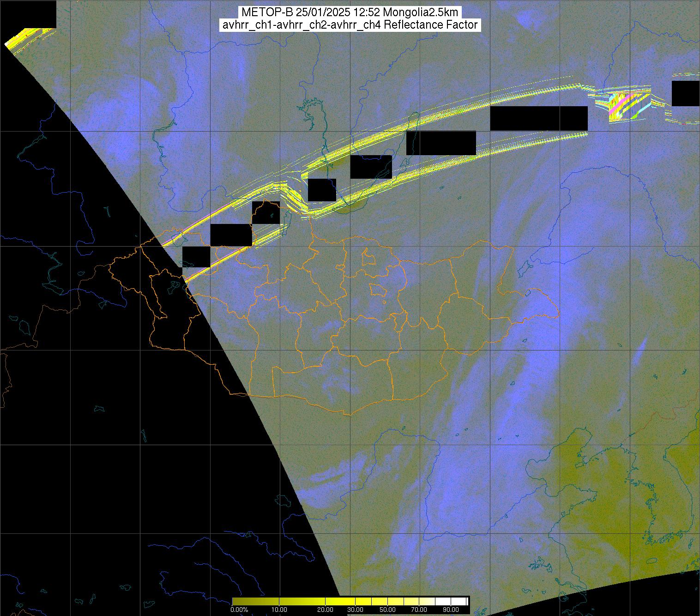Viewport: 700px width, 616px height.
Task: Click the 20.00 label on the scale
Action: pos(326,610)
